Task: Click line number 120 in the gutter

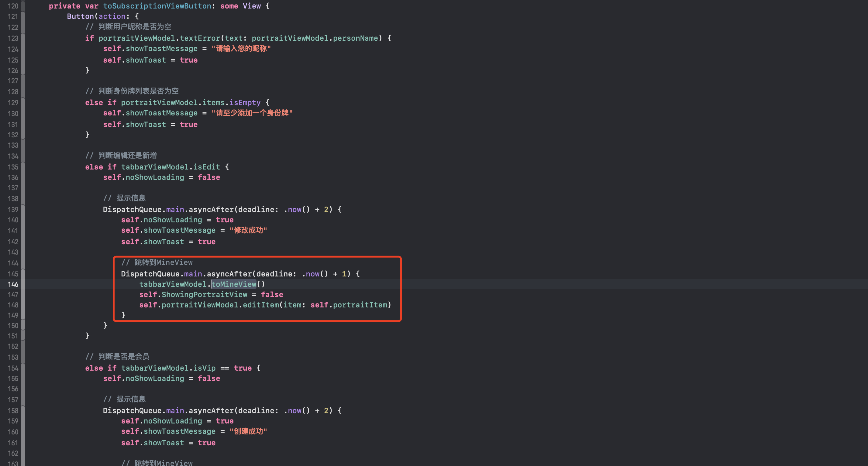Action: tap(13, 6)
